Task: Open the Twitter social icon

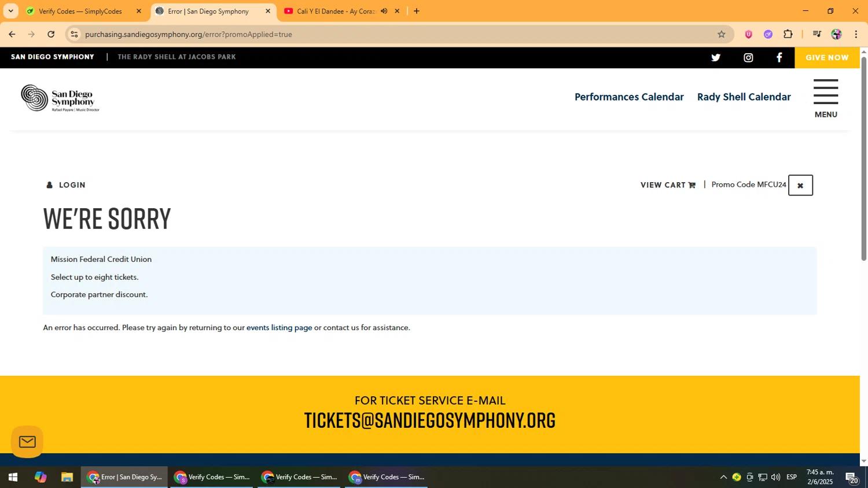Action: pyautogui.click(x=716, y=57)
